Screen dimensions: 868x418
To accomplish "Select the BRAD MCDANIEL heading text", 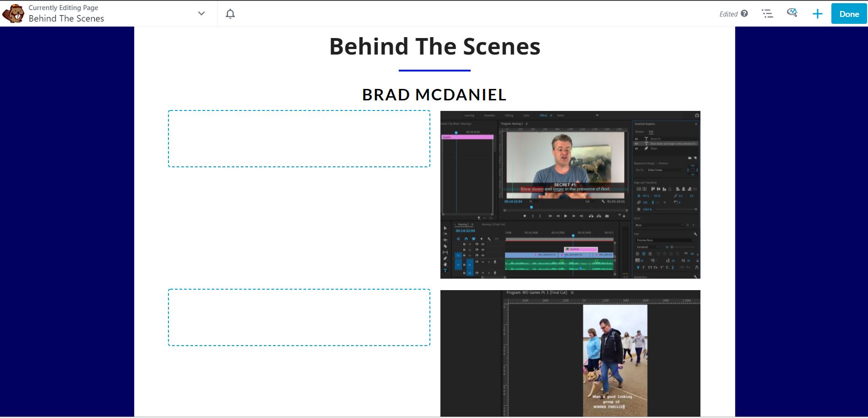I will (434, 94).
